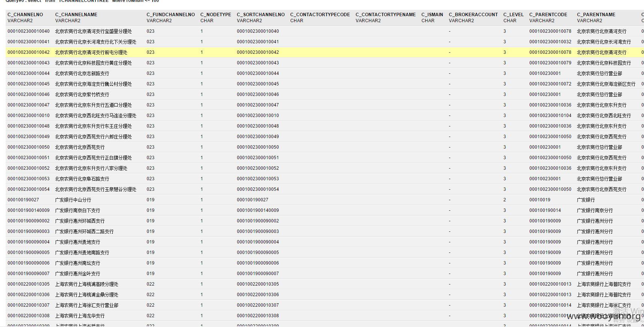Select channel number cell 0001002300010010
Viewport: 644px width, 327px height.
29,116
